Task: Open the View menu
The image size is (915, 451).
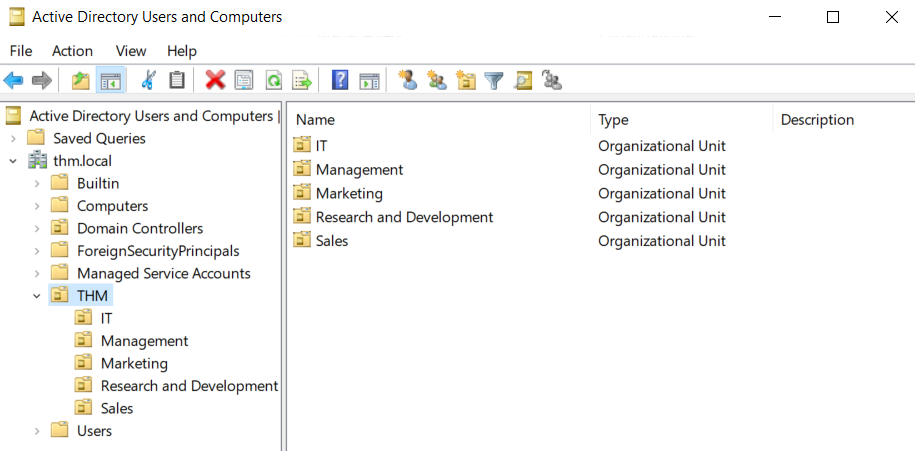Action: 131,51
